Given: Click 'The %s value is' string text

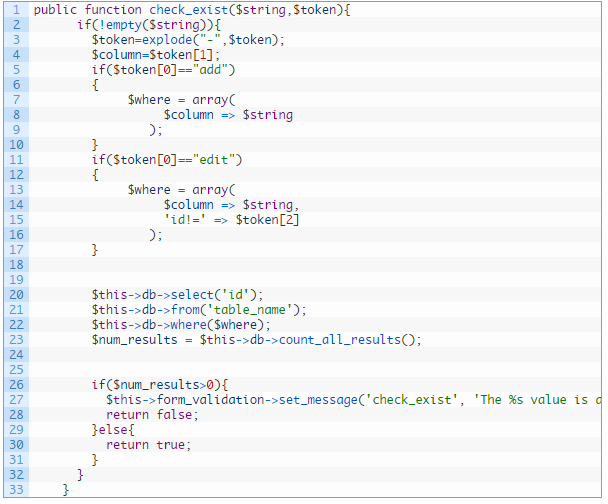Looking at the screenshot, I should click(530, 400).
